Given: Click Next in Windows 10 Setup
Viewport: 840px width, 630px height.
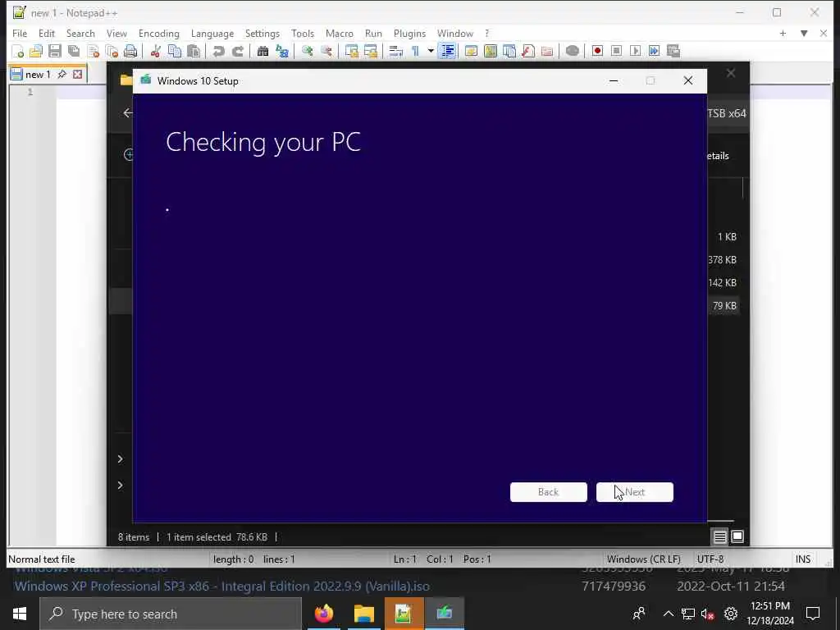Looking at the screenshot, I should (x=634, y=492).
